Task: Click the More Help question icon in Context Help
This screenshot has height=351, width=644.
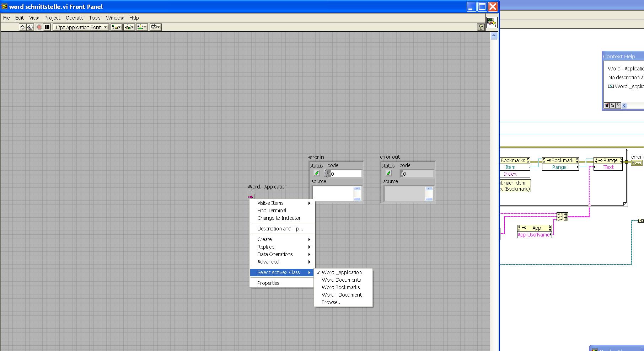Action: coord(618,105)
